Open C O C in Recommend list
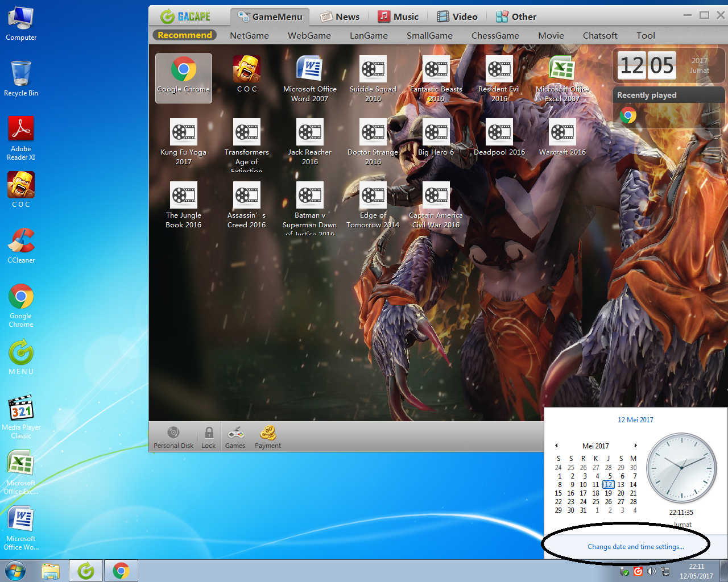The width and height of the screenshot is (728, 582). 247,74
